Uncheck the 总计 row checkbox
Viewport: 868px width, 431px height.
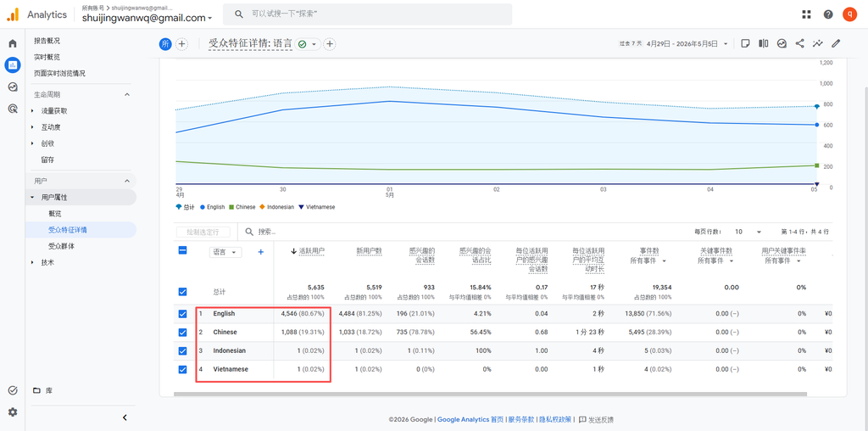(183, 292)
